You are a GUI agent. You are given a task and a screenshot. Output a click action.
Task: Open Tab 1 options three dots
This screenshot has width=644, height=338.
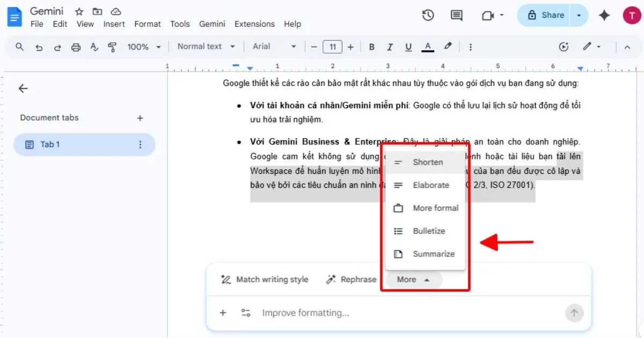pos(140,144)
